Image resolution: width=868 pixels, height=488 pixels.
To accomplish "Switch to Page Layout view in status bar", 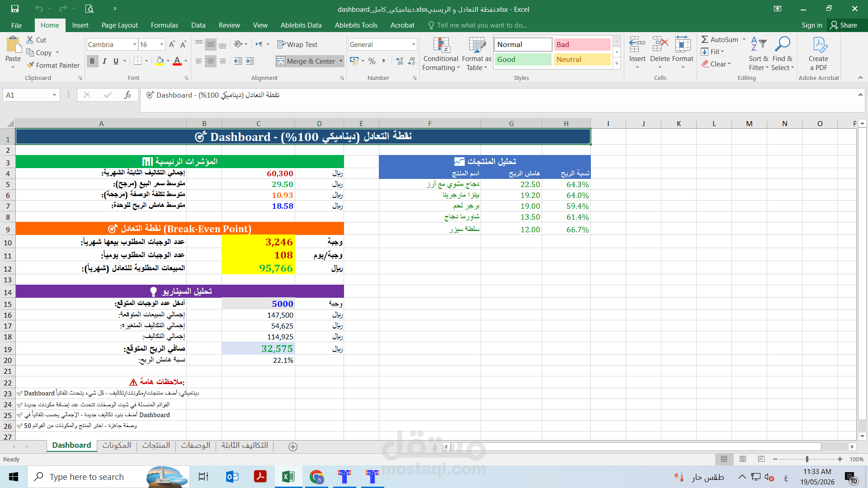I will point(743,459).
